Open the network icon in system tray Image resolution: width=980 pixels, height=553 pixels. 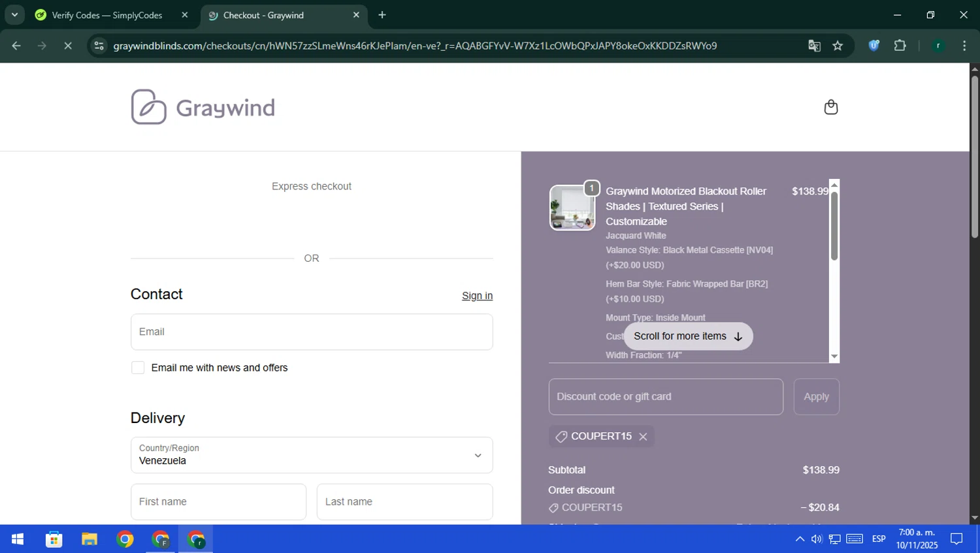(835, 539)
